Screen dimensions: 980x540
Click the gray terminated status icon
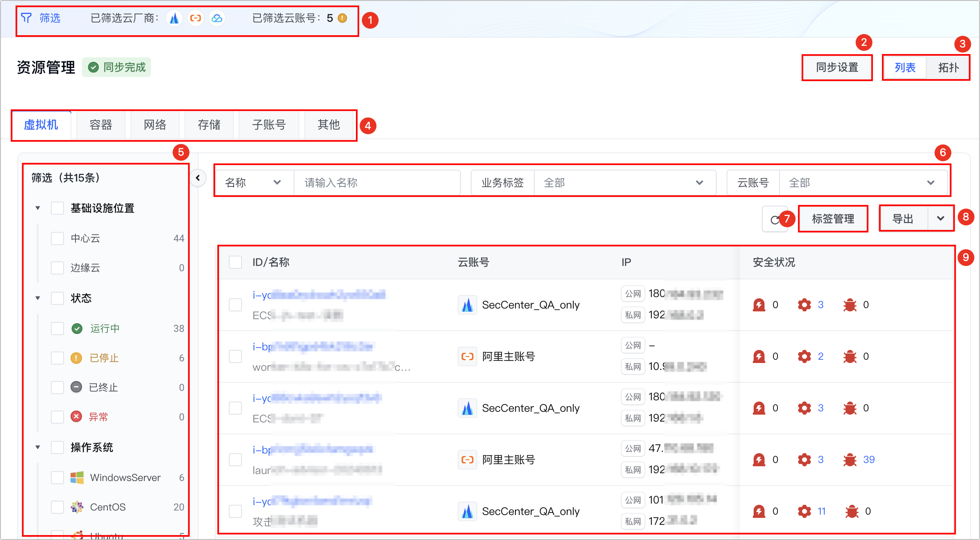pyautogui.click(x=76, y=387)
